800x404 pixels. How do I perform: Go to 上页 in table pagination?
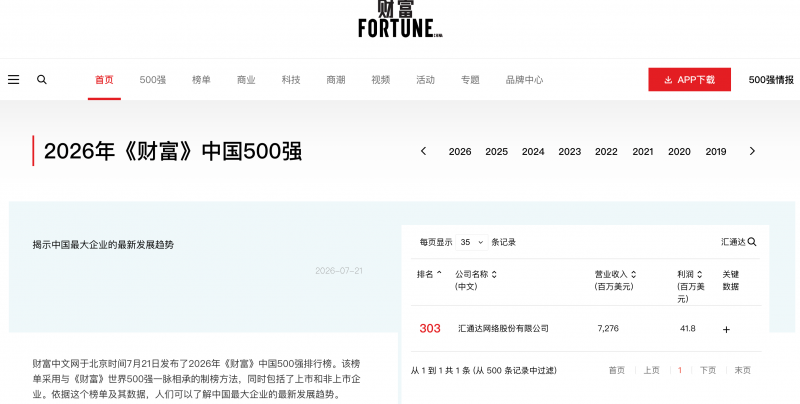652,370
